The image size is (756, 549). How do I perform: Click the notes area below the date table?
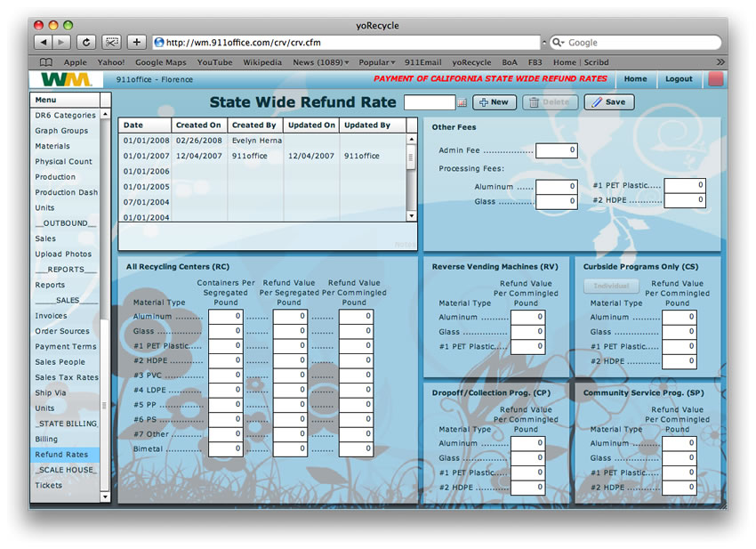268,237
